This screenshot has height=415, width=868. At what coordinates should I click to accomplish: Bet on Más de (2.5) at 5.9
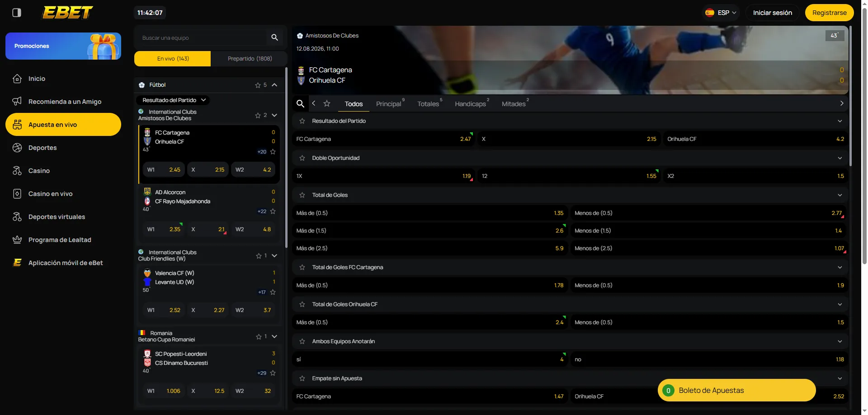click(430, 248)
